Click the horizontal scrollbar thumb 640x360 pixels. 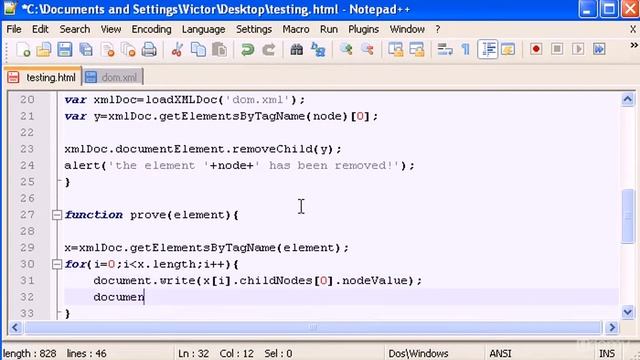coord(313,327)
